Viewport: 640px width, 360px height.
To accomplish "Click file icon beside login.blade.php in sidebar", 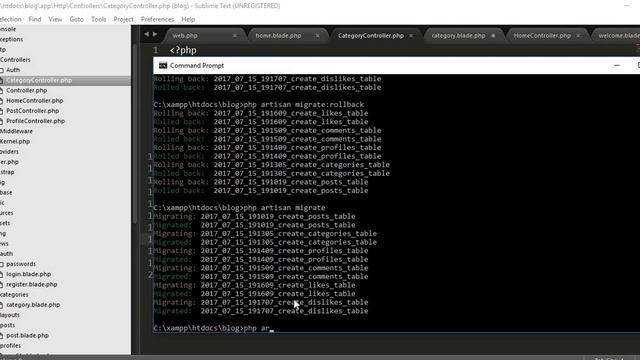I will tap(2, 274).
